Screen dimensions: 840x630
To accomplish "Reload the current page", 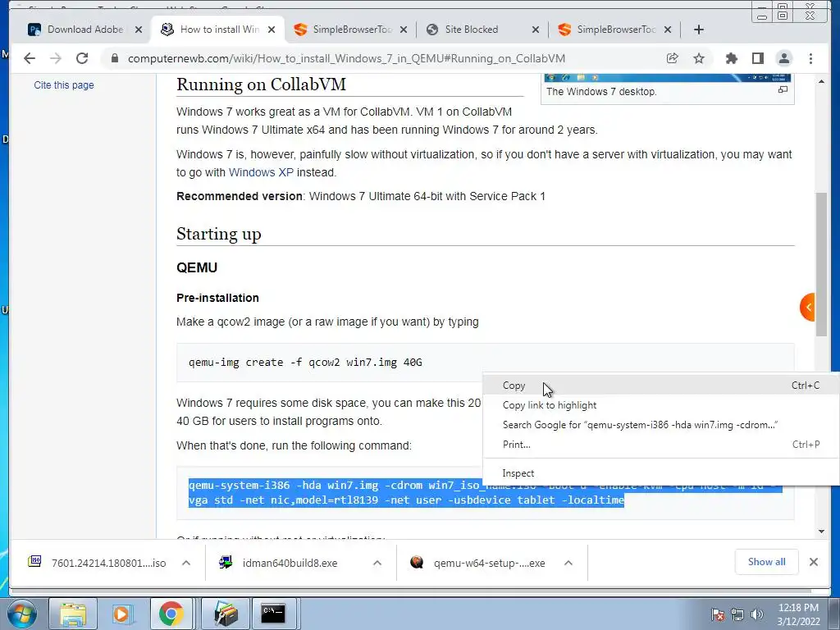I will (82, 58).
